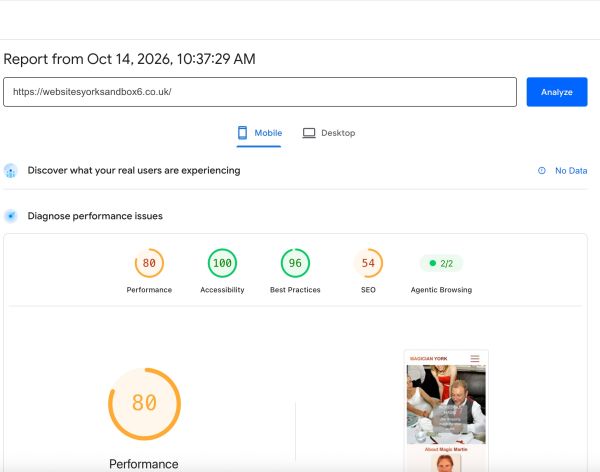The image size is (600, 472).
Task: Click the mobile phone icon
Action: [242, 133]
